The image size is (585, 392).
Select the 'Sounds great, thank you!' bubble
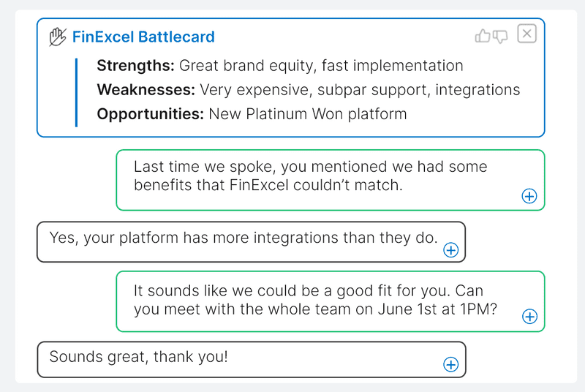coord(252,360)
